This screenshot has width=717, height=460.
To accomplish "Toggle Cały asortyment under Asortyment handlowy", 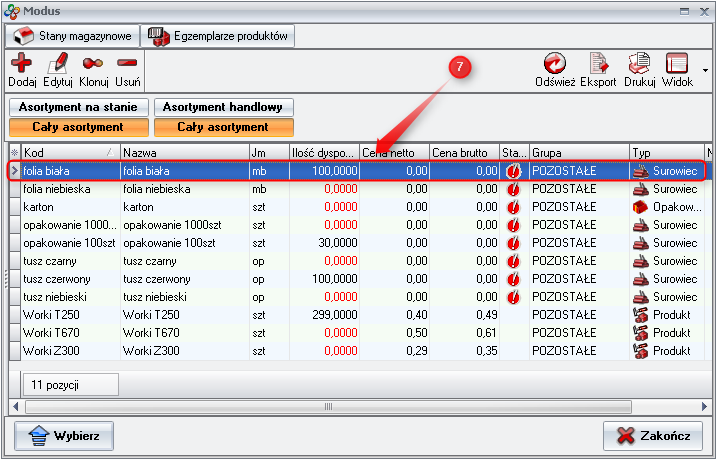I will pos(223,127).
